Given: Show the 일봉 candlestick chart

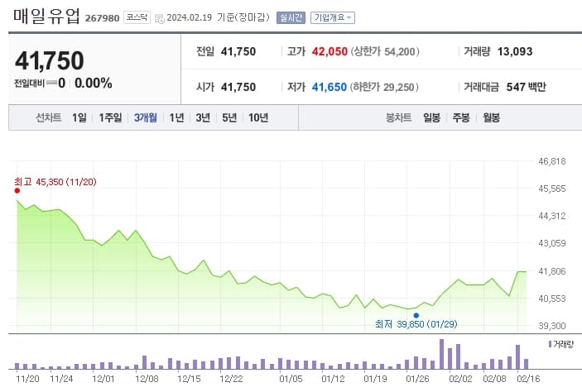Looking at the screenshot, I should [x=431, y=117].
